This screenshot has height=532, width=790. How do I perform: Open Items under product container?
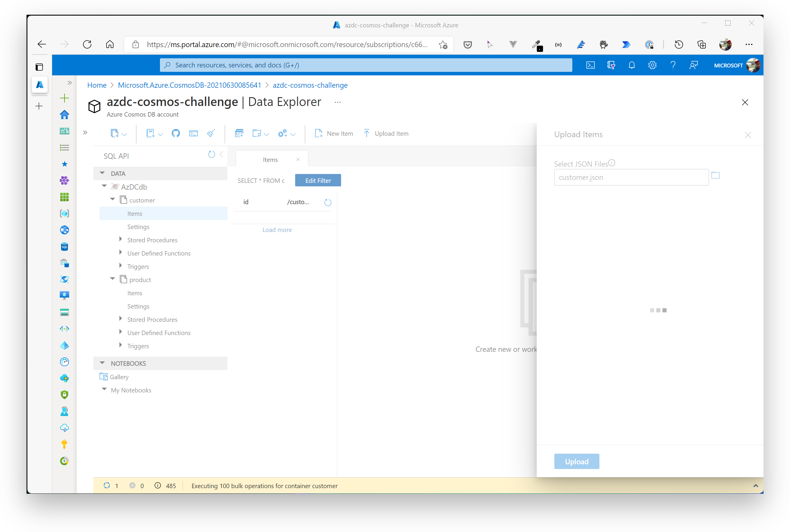(135, 293)
